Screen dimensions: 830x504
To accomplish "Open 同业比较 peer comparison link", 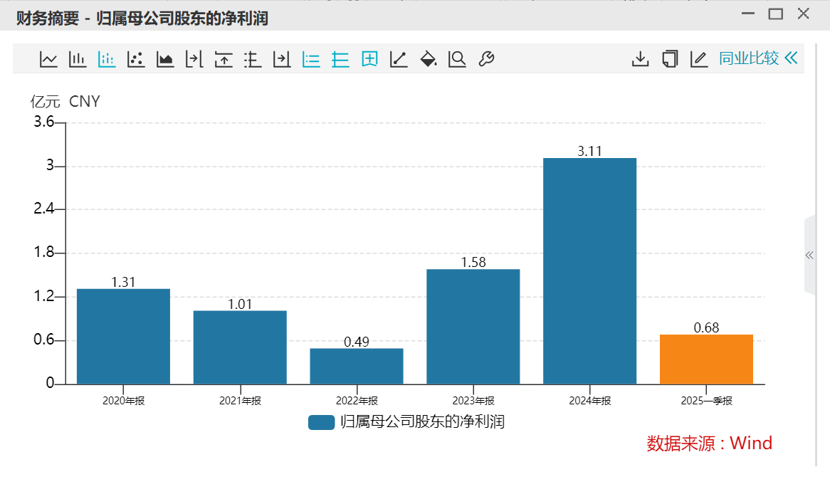I will 748,58.
